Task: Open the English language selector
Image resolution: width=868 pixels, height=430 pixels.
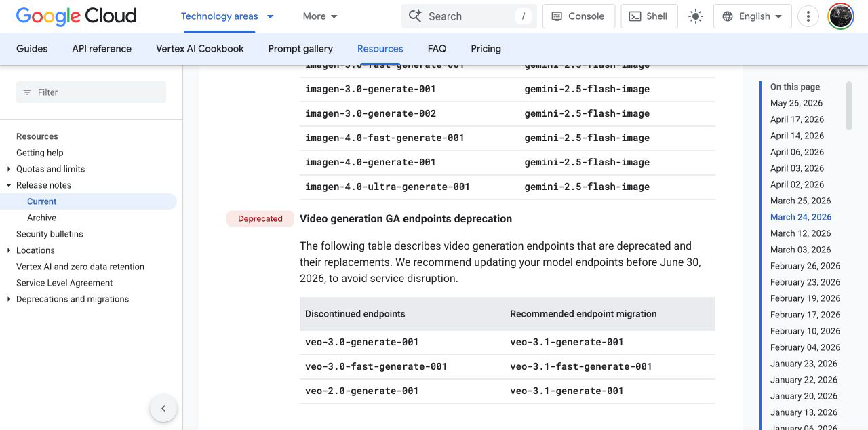Action: coord(753,16)
